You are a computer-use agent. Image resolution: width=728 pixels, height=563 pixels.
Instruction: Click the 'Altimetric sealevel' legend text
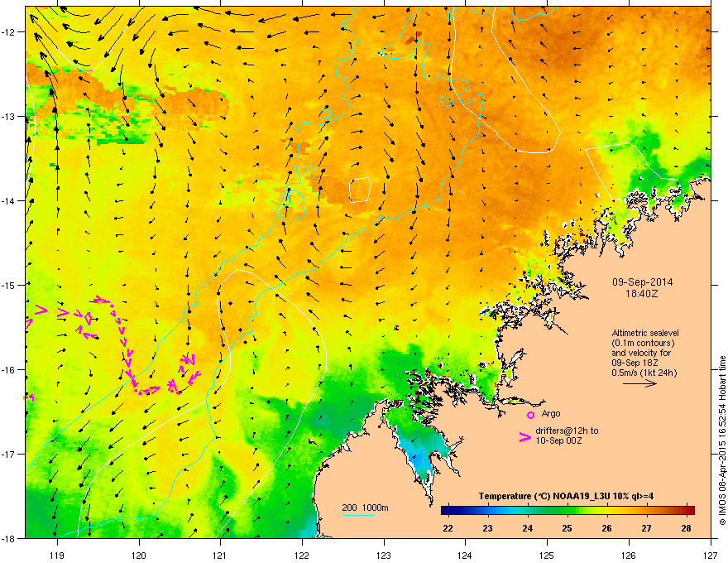click(x=645, y=333)
